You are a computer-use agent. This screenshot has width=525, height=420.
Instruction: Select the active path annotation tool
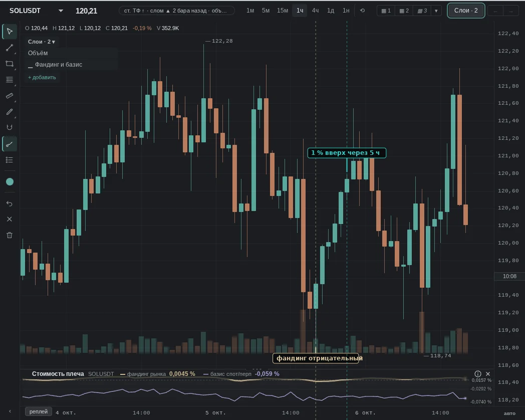tap(10, 144)
